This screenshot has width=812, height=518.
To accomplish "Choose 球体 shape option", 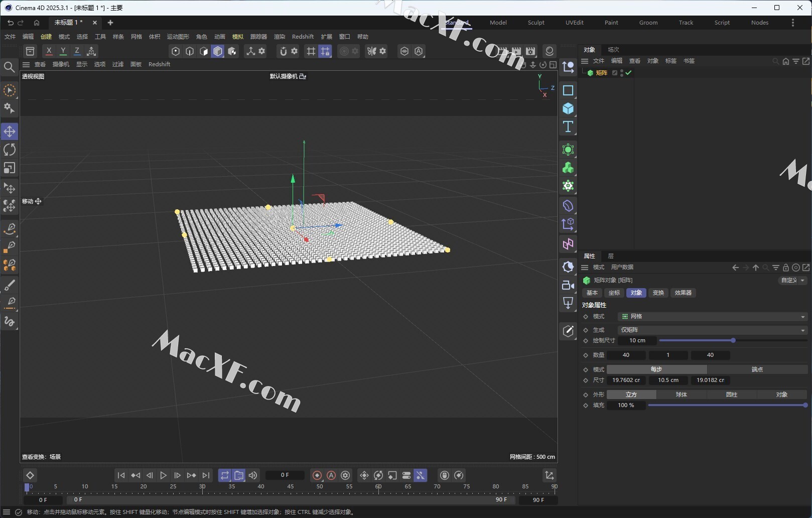I will pos(682,395).
